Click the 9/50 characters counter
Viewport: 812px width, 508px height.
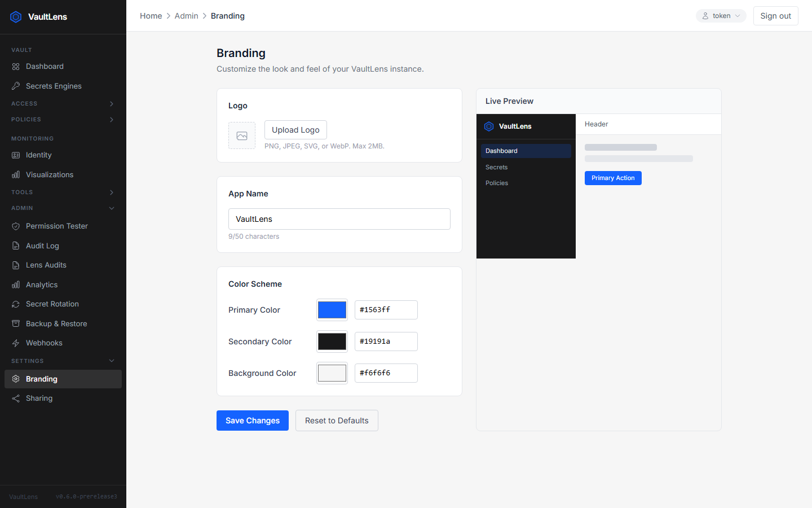tap(254, 237)
